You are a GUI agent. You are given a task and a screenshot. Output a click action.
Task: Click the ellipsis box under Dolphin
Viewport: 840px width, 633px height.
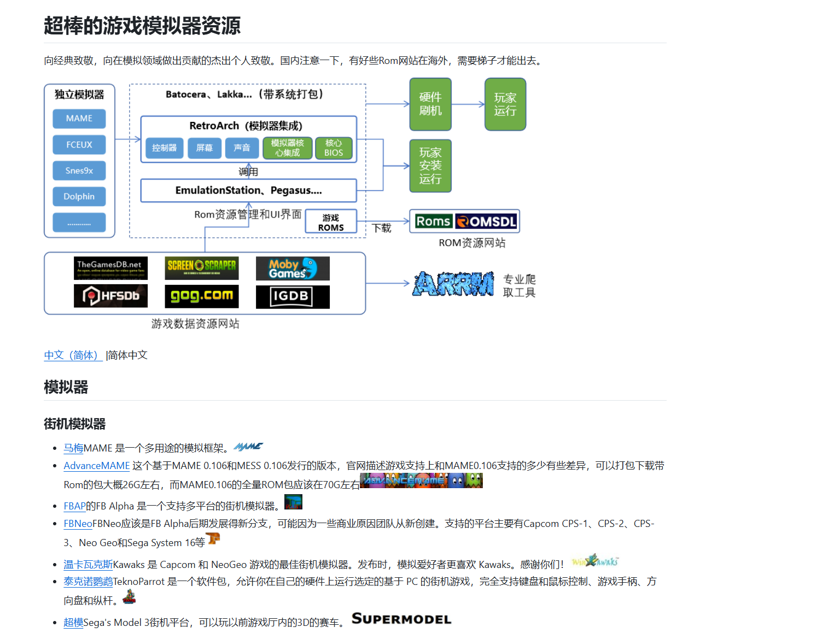tap(79, 223)
